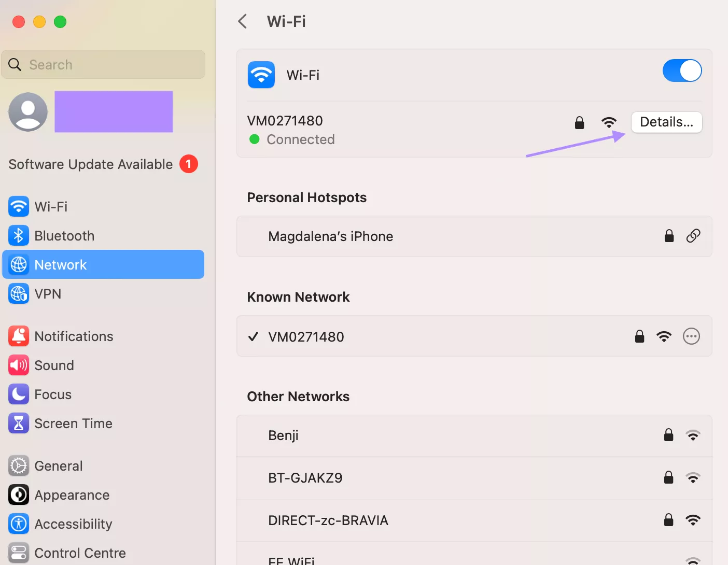Screen dimensions: 728x565
Task: Select Wi-Fi in the sidebar
Action: 50,206
